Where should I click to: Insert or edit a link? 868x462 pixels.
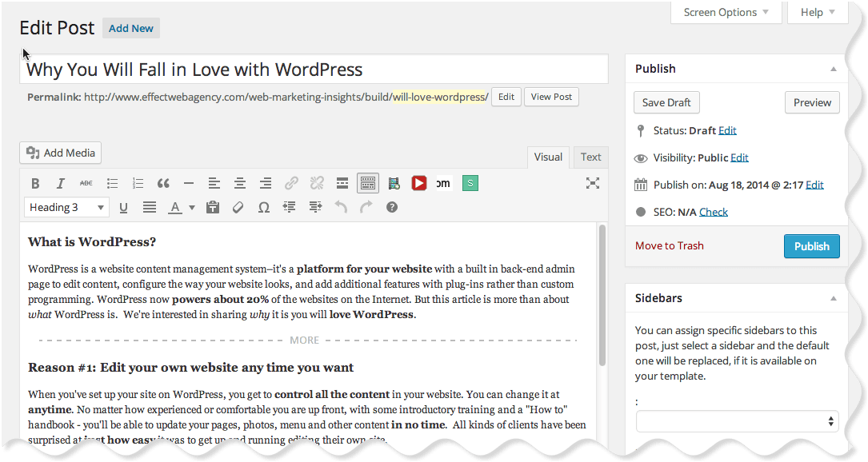click(x=291, y=183)
